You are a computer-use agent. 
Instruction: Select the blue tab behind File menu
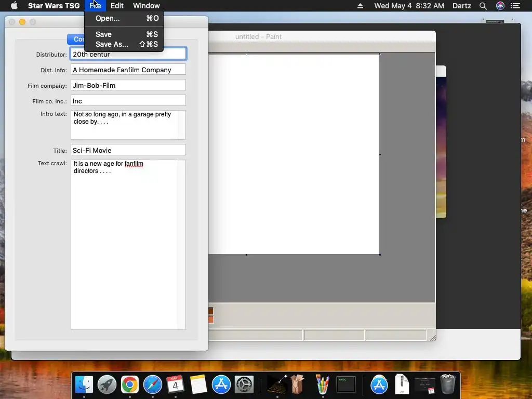coord(76,39)
